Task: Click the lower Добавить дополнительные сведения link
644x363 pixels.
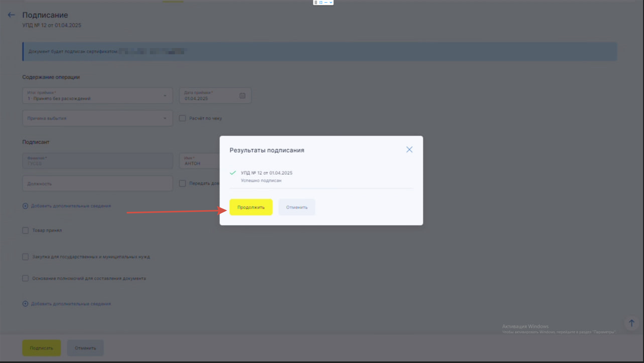Action: click(71, 304)
